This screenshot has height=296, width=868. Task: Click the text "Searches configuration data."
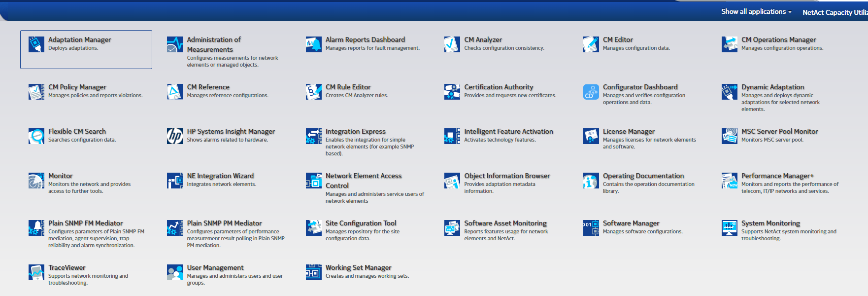tap(82, 140)
